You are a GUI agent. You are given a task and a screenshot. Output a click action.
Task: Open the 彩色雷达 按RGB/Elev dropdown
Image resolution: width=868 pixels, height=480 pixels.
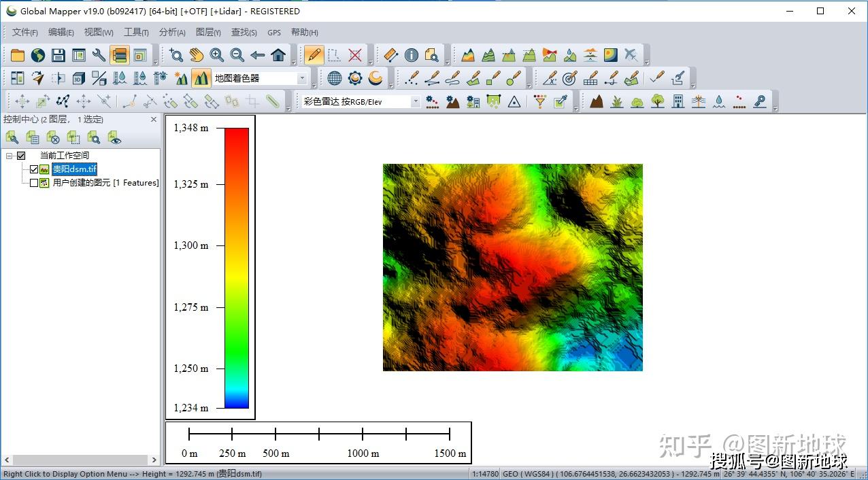tap(415, 101)
